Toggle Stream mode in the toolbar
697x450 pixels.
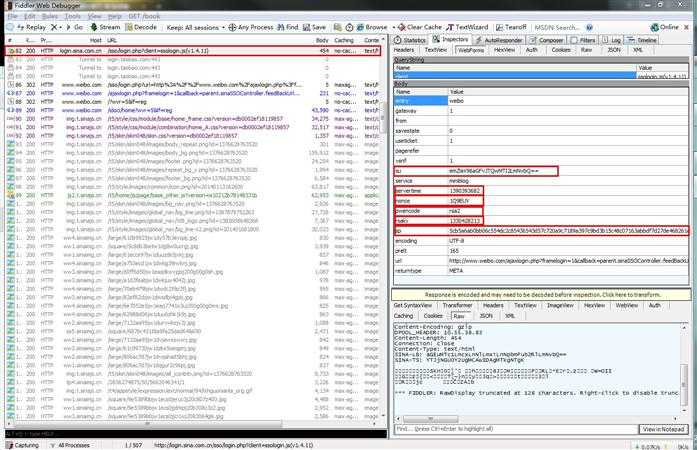(105, 27)
